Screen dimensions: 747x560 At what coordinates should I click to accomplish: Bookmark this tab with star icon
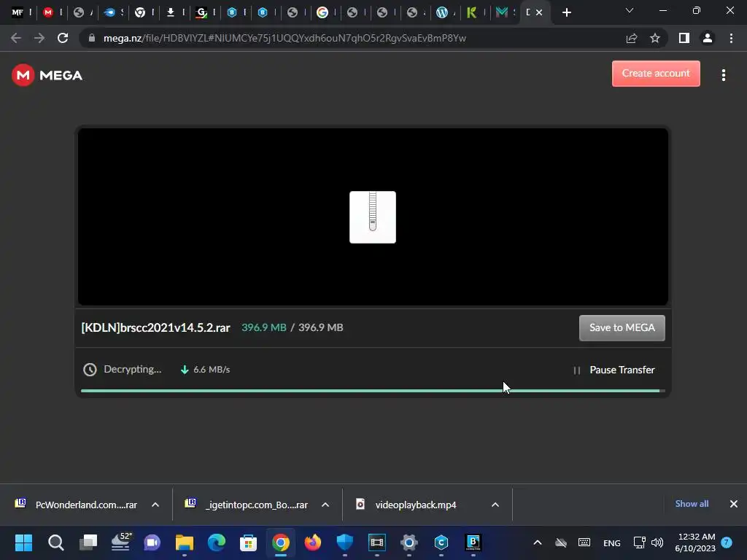coord(655,38)
